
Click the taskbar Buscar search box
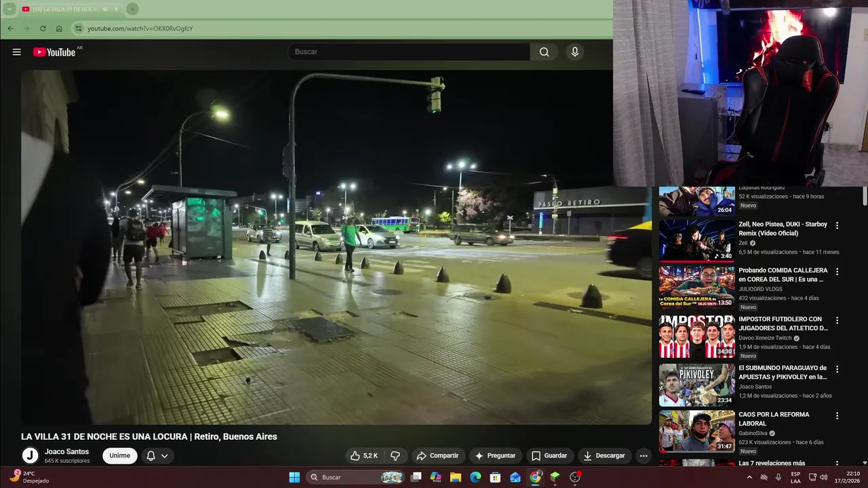tap(356, 477)
